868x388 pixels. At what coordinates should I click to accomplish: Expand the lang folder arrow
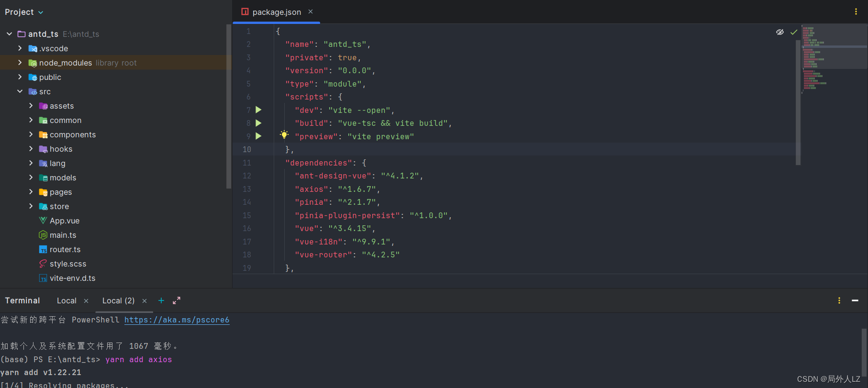[31, 163]
